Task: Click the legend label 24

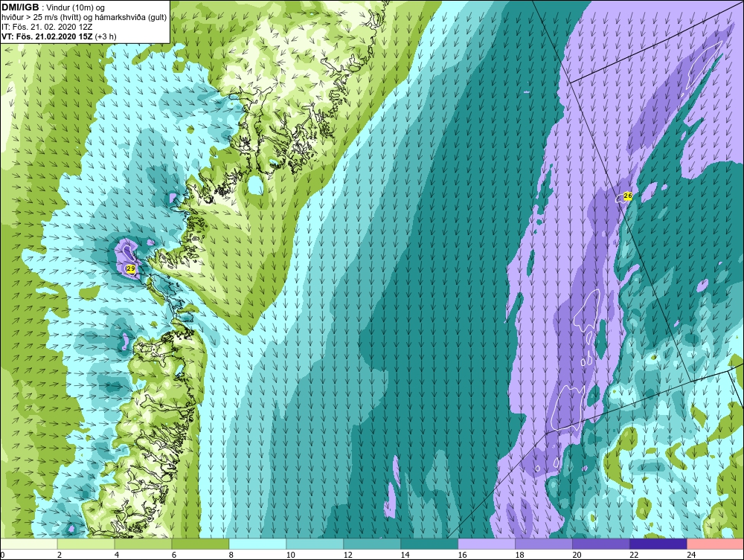Action: point(691,555)
